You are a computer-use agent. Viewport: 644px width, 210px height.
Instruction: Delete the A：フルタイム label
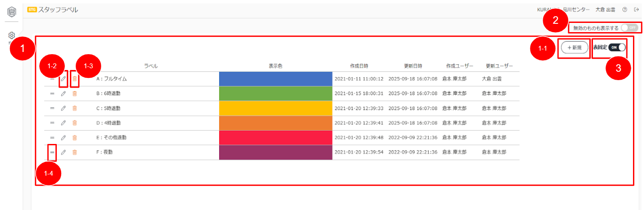pyautogui.click(x=74, y=79)
